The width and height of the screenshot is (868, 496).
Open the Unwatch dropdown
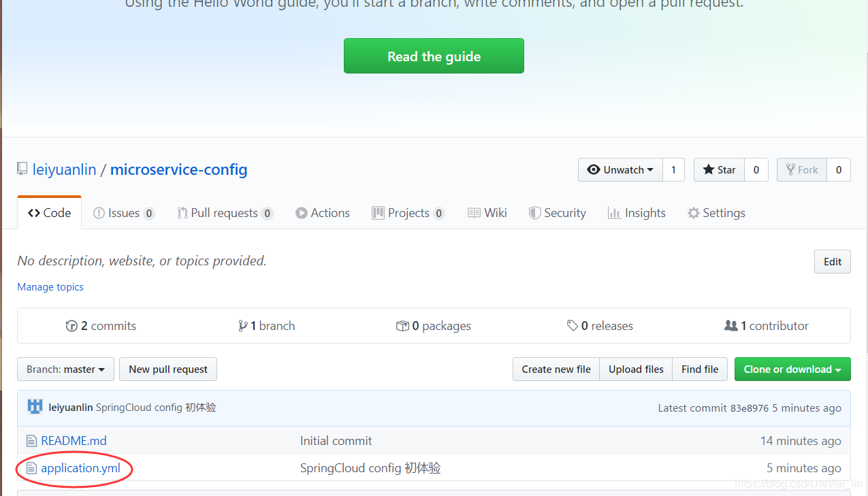(x=620, y=170)
